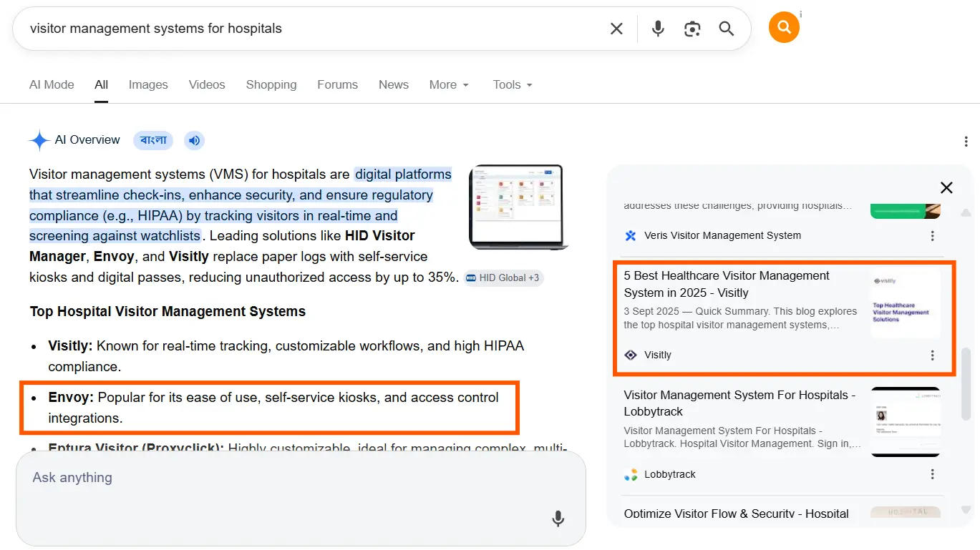The width and height of the screenshot is (980, 550).
Task: Open Google Lens image search icon
Action: tap(692, 29)
